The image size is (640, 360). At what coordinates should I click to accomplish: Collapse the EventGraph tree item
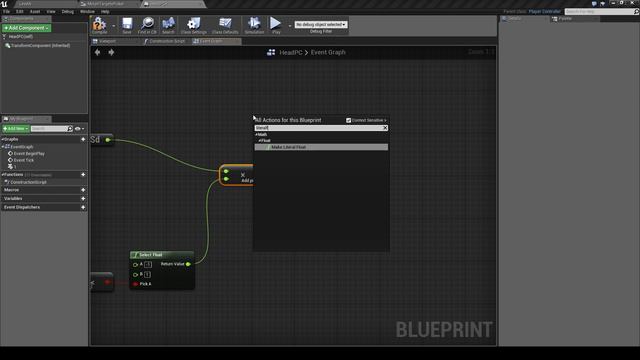tap(3, 147)
